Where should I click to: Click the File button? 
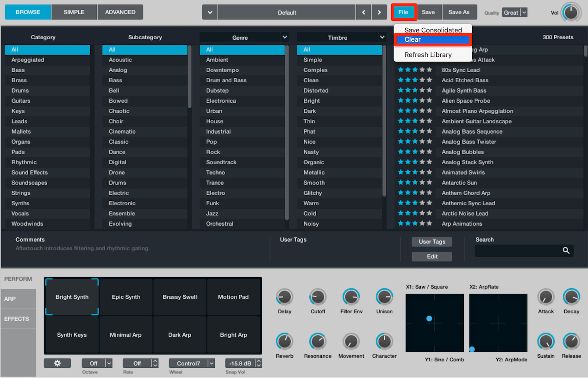[x=403, y=12]
